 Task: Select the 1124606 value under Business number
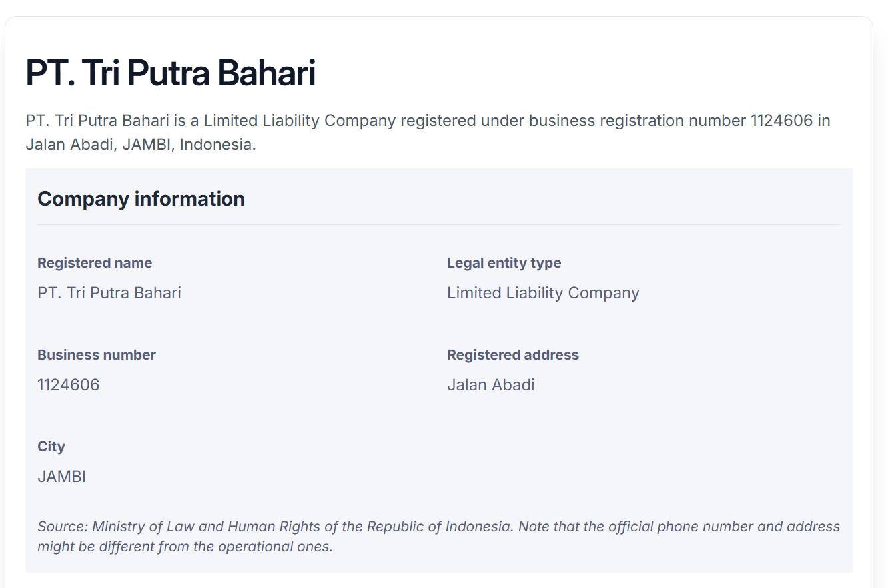pos(69,385)
